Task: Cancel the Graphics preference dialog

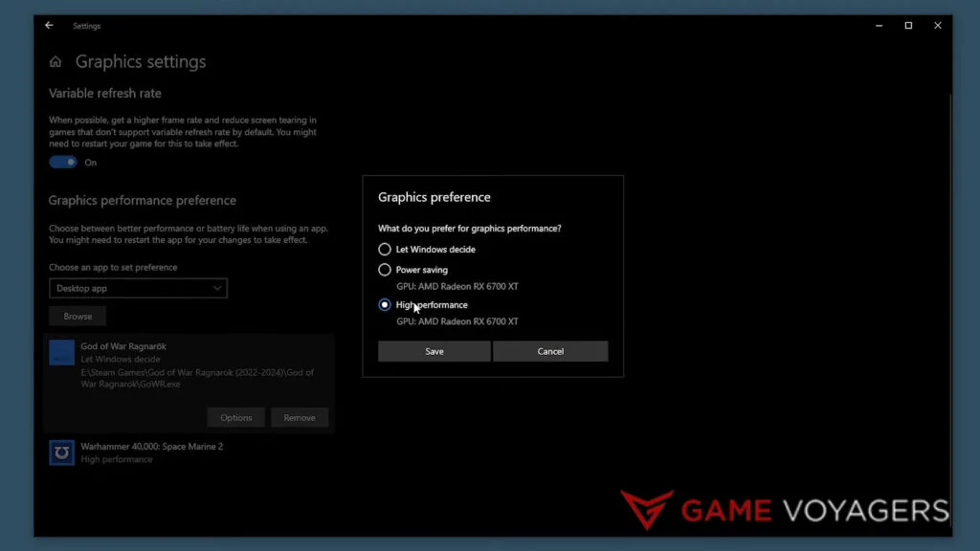Action: [x=550, y=351]
